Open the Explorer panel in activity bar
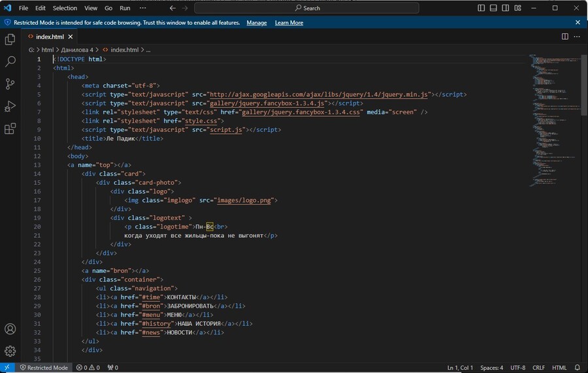This screenshot has height=373, width=588. [x=10, y=40]
